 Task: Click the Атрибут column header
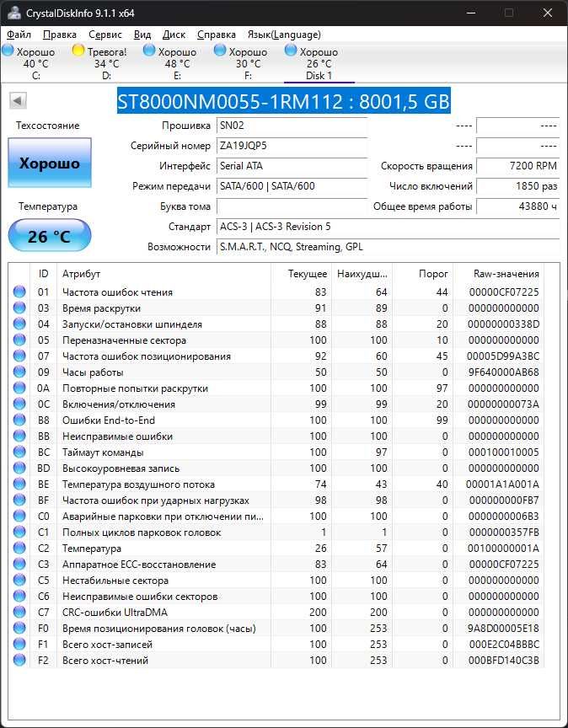tap(163, 274)
